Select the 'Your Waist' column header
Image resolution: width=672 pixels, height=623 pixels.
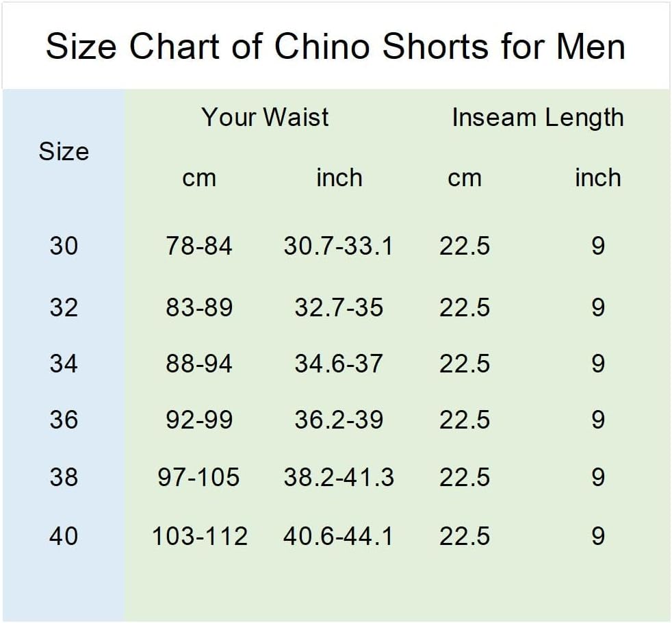(265, 117)
